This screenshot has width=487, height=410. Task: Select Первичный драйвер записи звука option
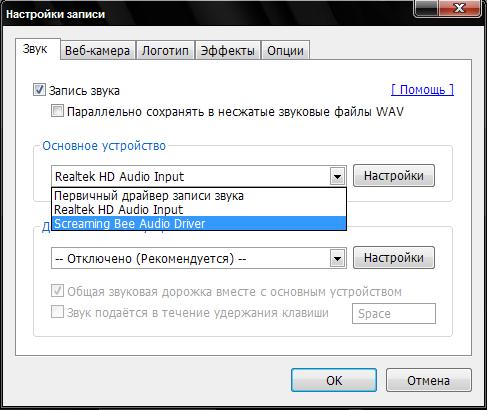[199, 195]
